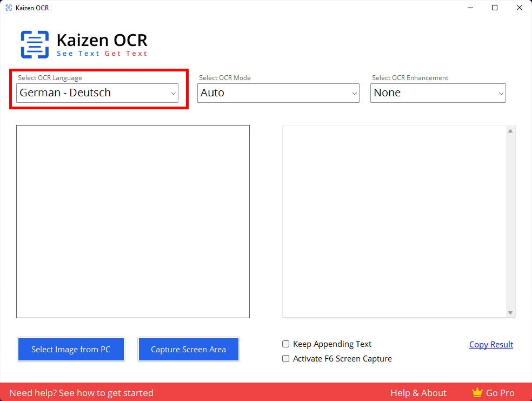Viewport: 532px width, 401px height.
Task: Click the scrollbar up arrow on the result pane
Action: (510, 130)
